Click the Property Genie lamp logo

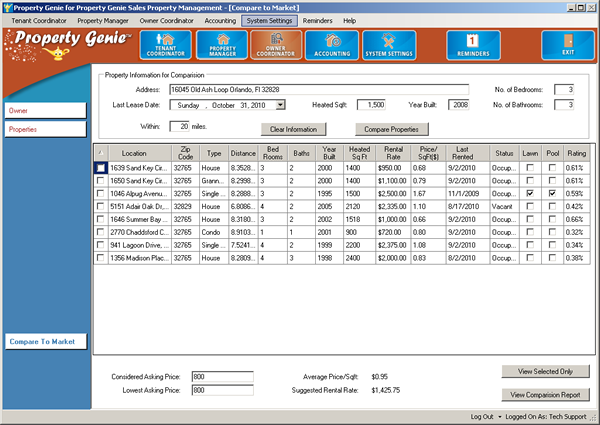[x=57, y=54]
